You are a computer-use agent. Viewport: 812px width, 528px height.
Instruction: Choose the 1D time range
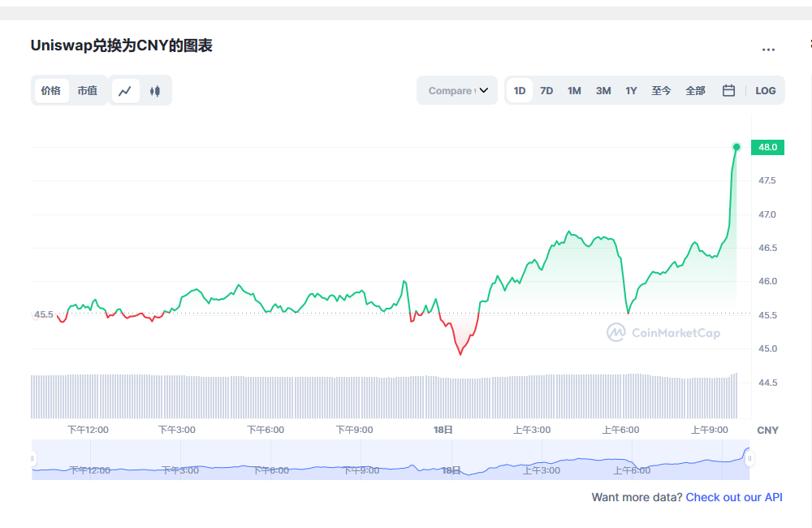(x=520, y=91)
